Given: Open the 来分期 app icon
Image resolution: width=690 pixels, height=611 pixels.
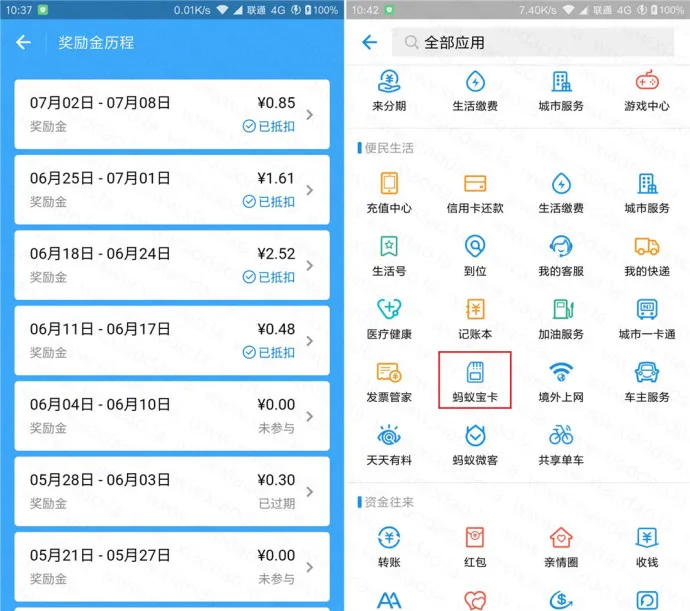Looking at the screenshot, I should [389, 81].
